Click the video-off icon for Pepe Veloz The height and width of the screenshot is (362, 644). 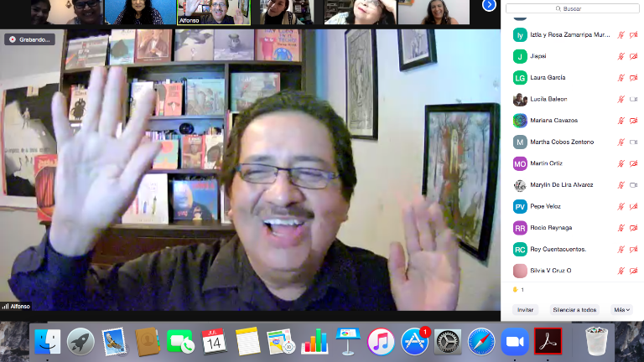pyautogui.click(x=633, y=206)
